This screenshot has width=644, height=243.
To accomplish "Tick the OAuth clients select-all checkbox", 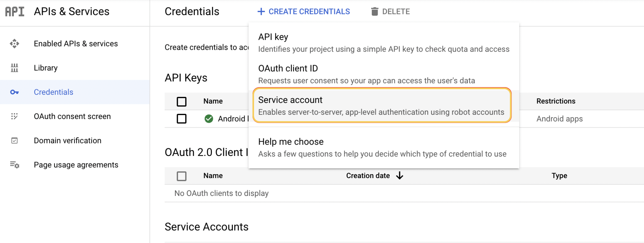I will 181,176.
